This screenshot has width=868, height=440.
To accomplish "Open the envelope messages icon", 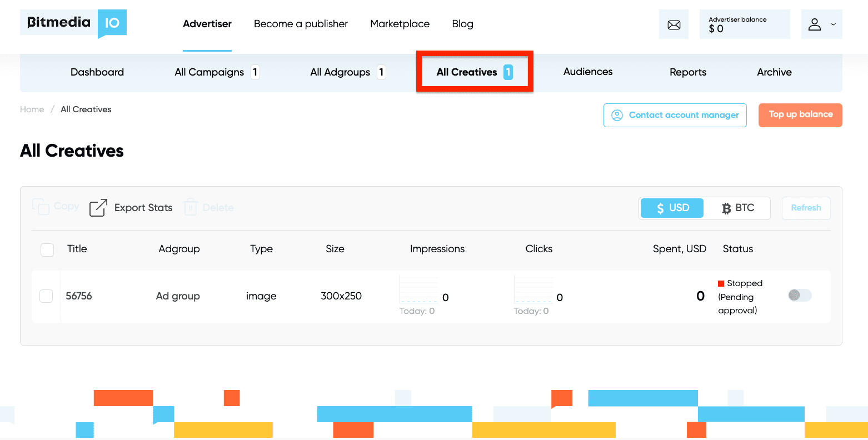I will point(674,24).
